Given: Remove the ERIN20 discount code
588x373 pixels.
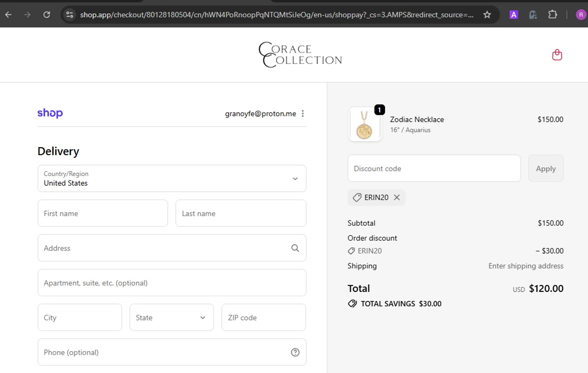Looking at the screenshot, I should tap(397, 197).
